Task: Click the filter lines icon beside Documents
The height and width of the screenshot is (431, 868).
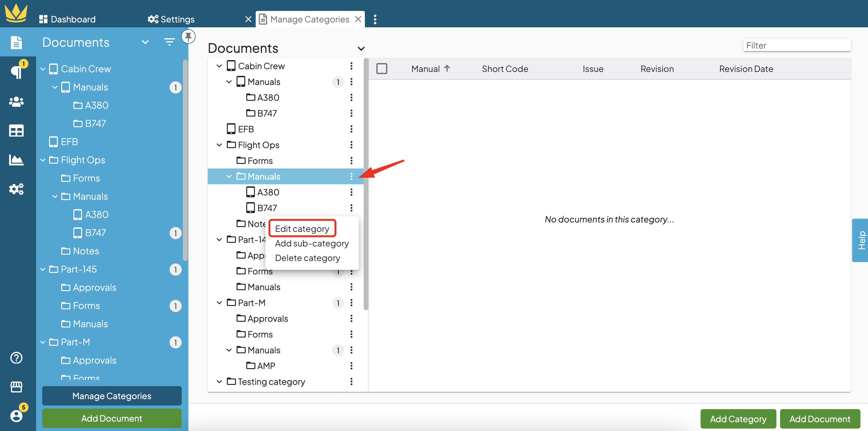Action: [x=169, y=42]
